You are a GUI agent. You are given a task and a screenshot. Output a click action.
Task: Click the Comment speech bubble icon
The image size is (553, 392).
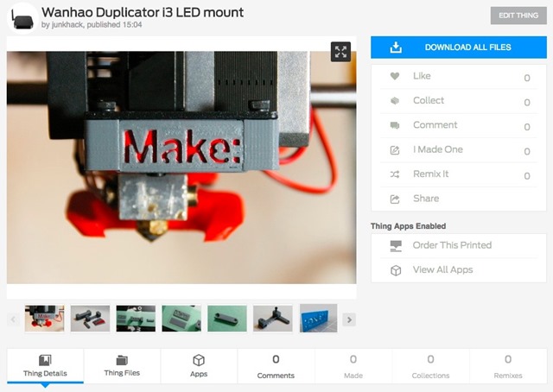coord(395,125)
